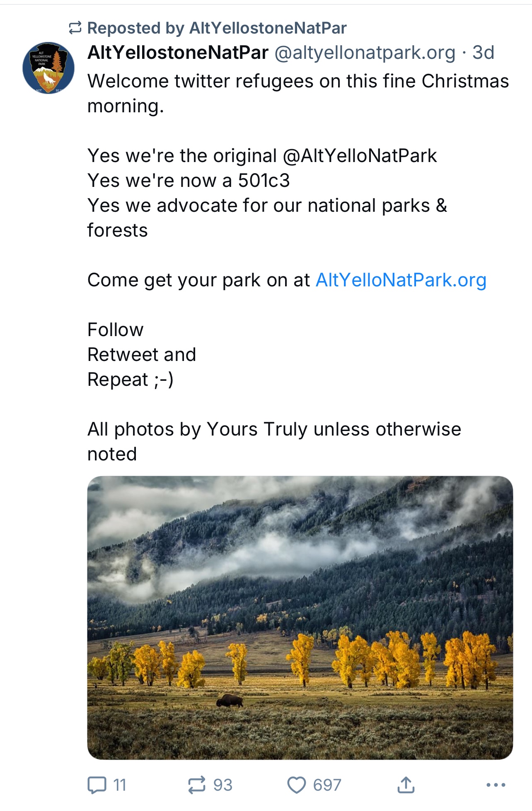Open the "Reposted by AltYellostoneNatPar" label
The image size is (532, 811).
tap(217, 28)
